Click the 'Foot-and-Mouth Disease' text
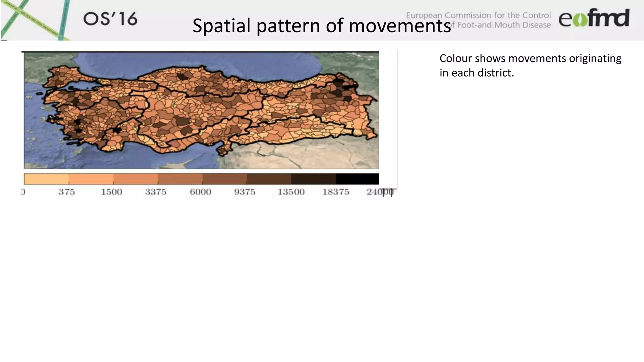644x362 pixels. point(504,25)
